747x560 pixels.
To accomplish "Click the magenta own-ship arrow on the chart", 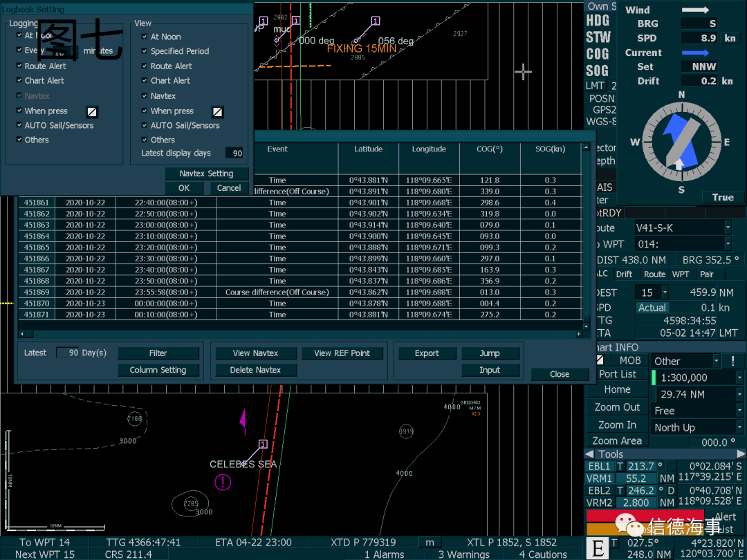I will coord(243,421).
